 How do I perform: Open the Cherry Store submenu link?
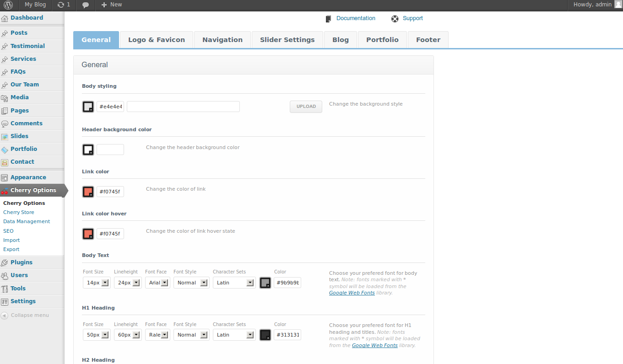point(19,212)
